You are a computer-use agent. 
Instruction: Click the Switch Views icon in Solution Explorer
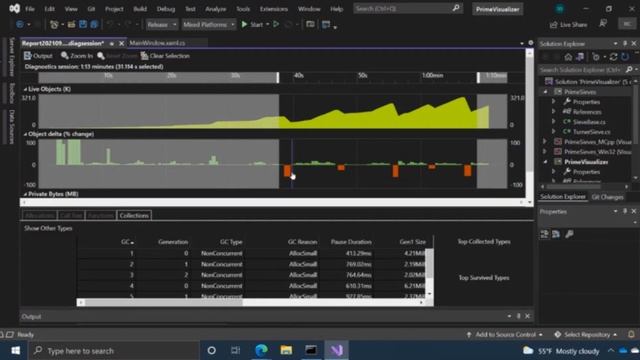(580, 57)
